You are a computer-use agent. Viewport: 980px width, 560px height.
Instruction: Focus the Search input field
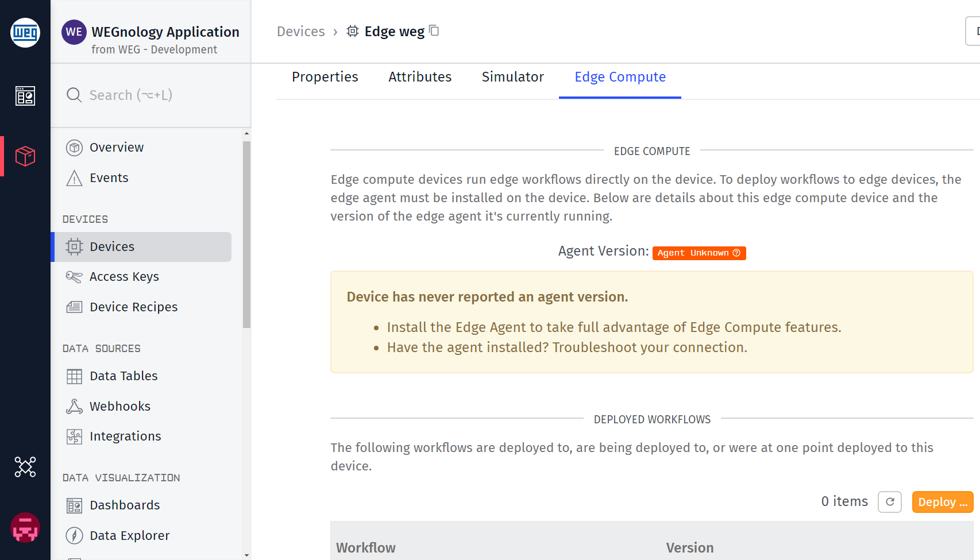tap(151, 95)
